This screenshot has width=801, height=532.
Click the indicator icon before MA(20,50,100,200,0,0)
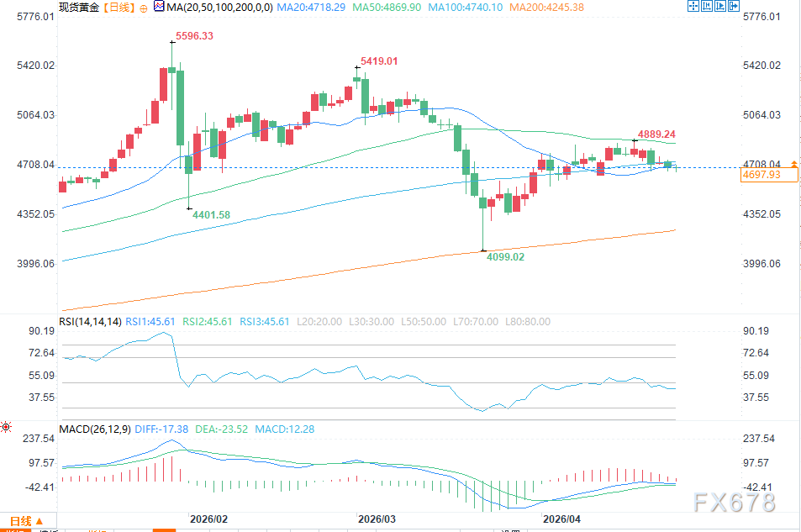click(x=159, y=8)
